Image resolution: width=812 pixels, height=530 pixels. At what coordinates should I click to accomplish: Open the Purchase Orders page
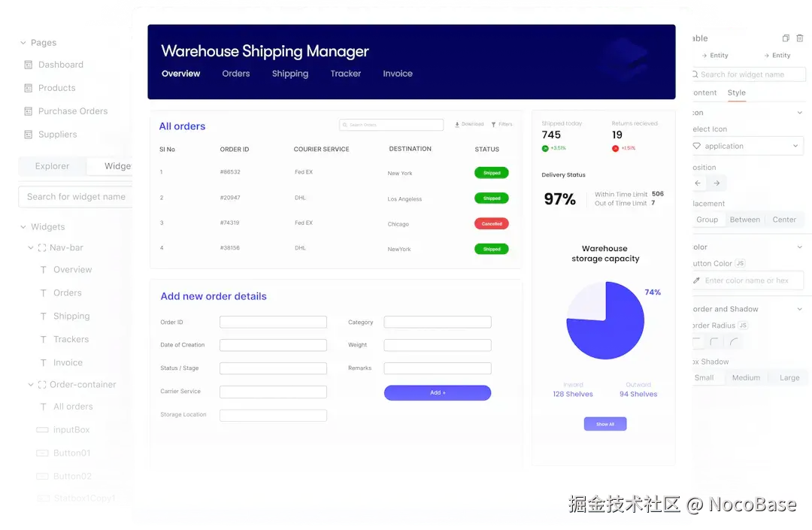coord(73,111)
